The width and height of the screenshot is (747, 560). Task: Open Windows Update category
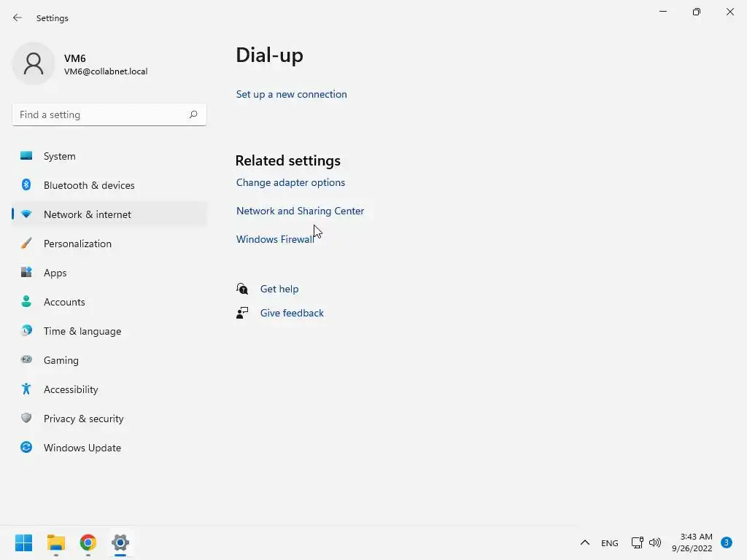109,448
